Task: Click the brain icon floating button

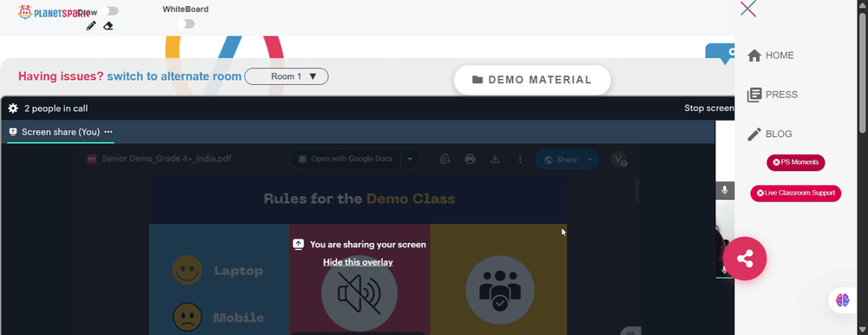Action: click(842, 300)
